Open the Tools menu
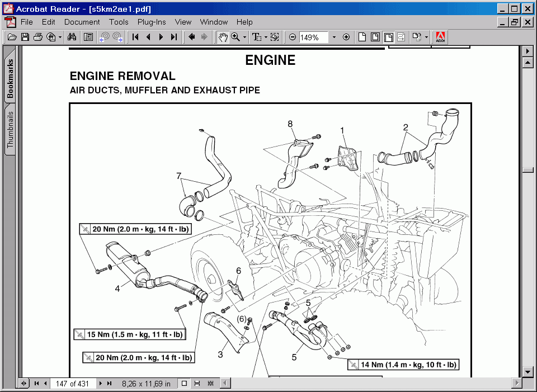This screenshot has height=392, width=537. tap(119, 22)
